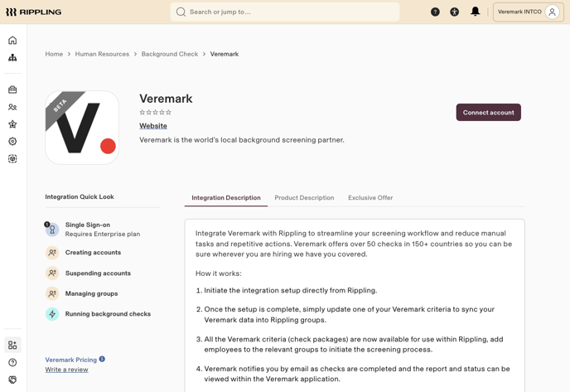Open the accessibility icon in top bar
Viewport: 570px width, 392px height.
click(x=454, y=12)
